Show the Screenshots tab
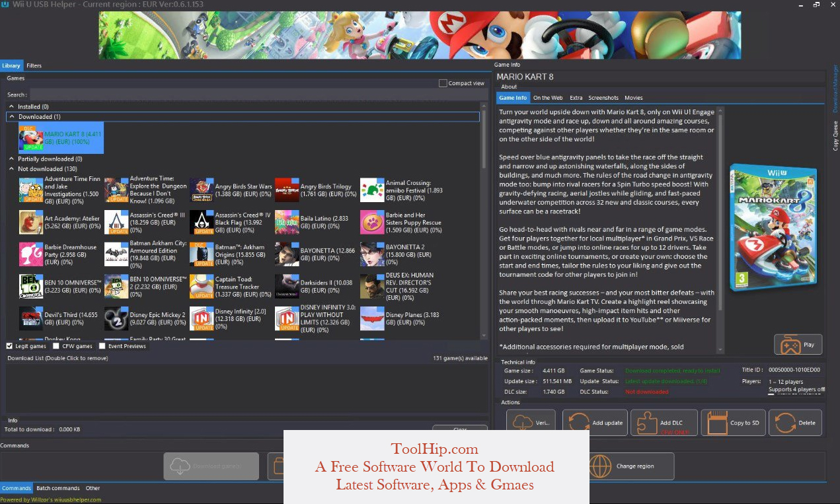840x504 pixels. [603, 98]
